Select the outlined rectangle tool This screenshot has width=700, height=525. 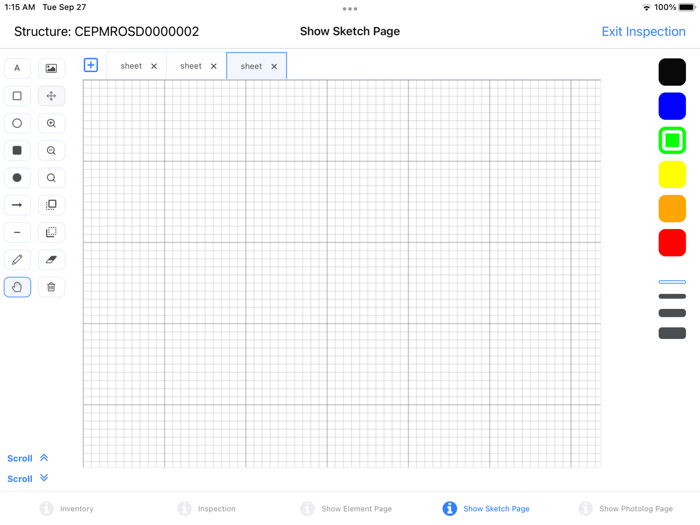tap(17, 96)
